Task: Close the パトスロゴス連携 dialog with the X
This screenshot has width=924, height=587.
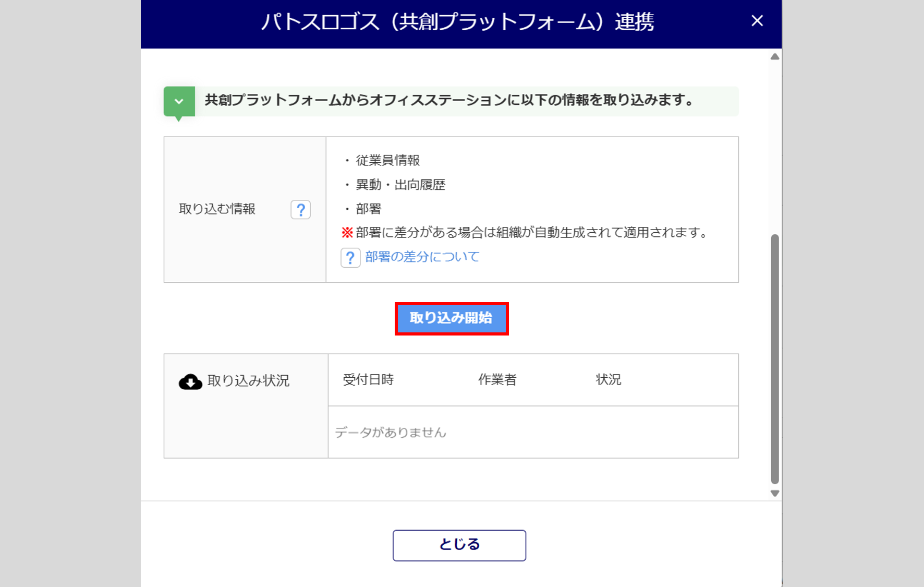Action: coord(757,21)
